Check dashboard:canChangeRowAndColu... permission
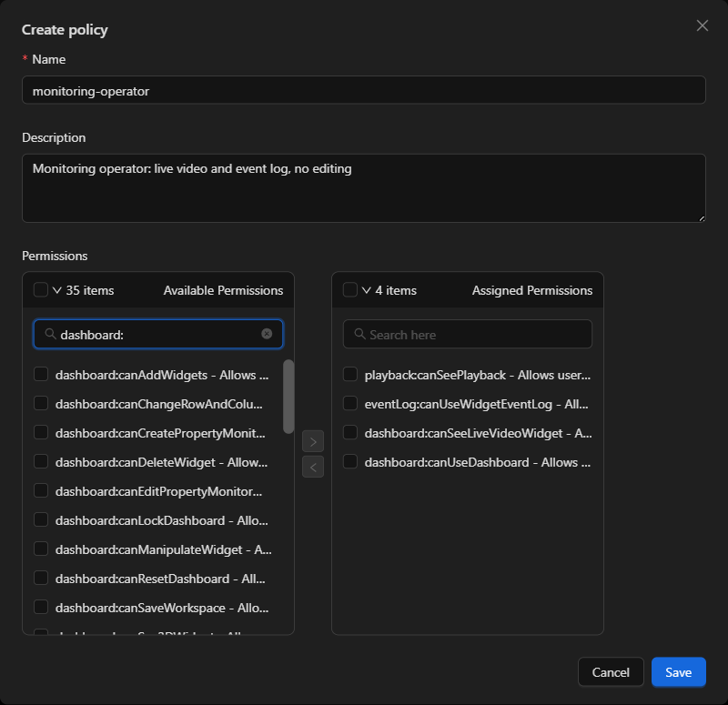Viewport: 728px width, 705px height. [x=41, y=403]
